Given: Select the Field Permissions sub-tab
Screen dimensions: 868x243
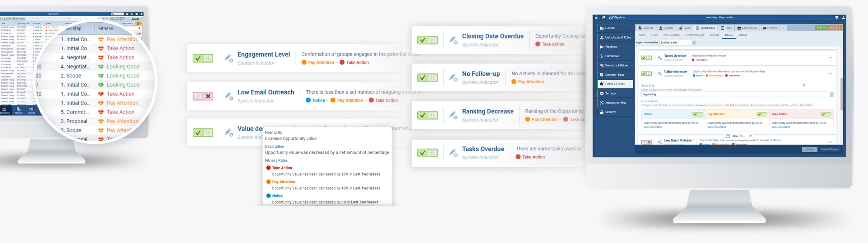Looking at the screenshot, I should (694, 35).
